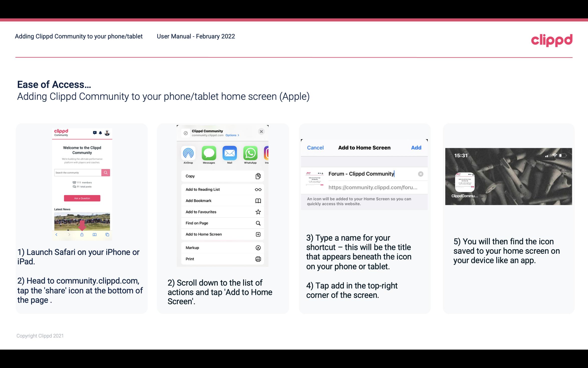Image resolution: width=588 pixels, height=368 pixels.
Task: Expand the share sheet actions list
Action: pyautogui.click(x=222, y=216)
